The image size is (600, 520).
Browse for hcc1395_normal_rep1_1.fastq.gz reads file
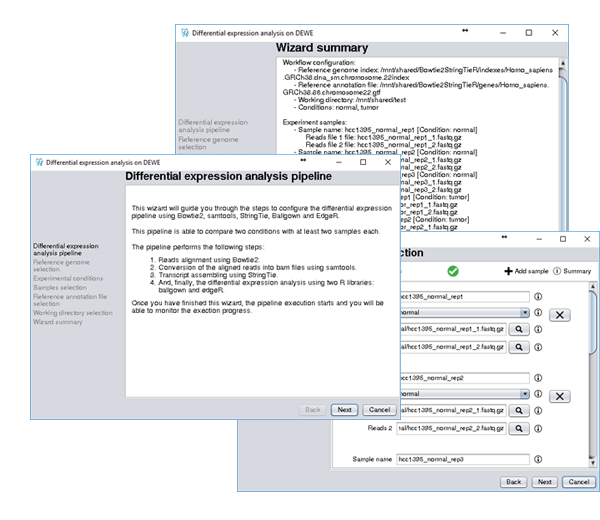point(520,328)
